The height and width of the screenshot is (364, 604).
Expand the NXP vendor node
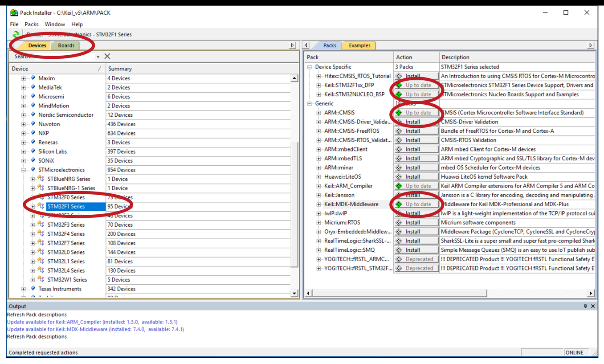click(24, 133)
